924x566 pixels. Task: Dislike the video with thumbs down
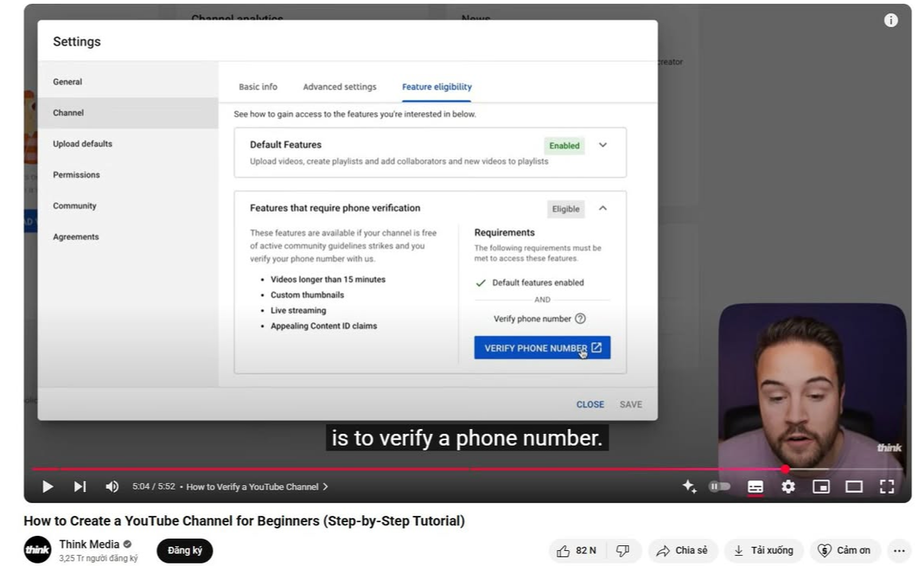623,550
